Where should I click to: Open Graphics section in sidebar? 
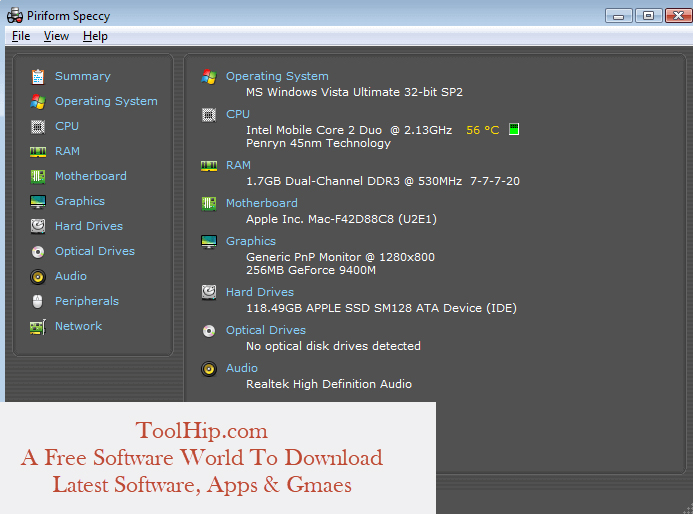coord(80,201)
